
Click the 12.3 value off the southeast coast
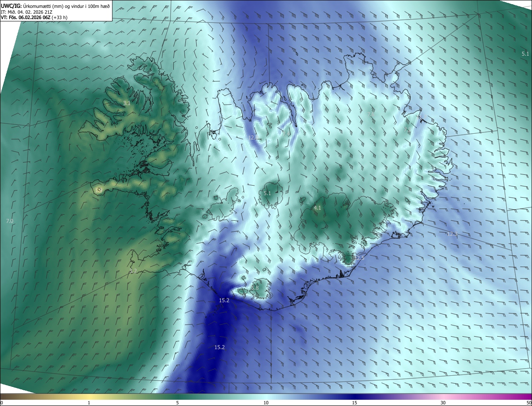(x=452, y=234)
